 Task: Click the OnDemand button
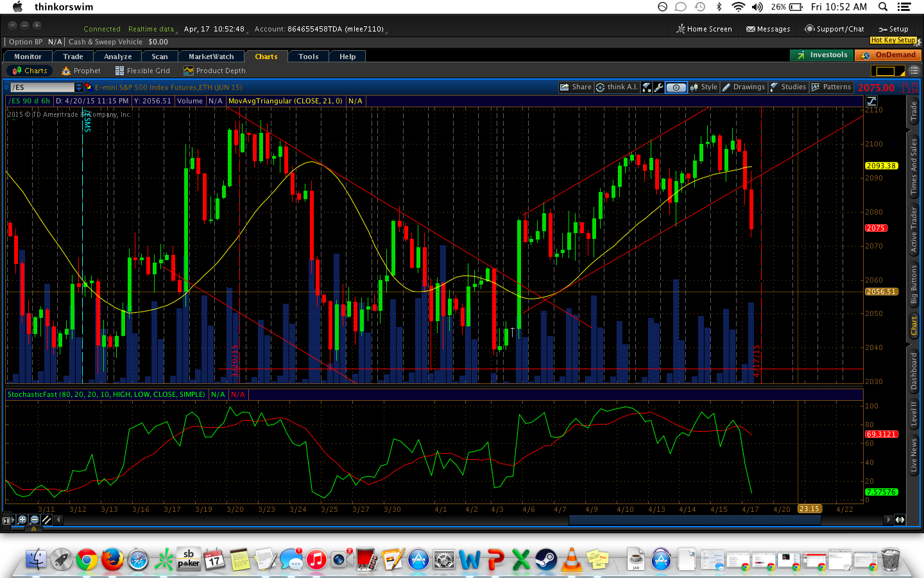coord(888,55)
